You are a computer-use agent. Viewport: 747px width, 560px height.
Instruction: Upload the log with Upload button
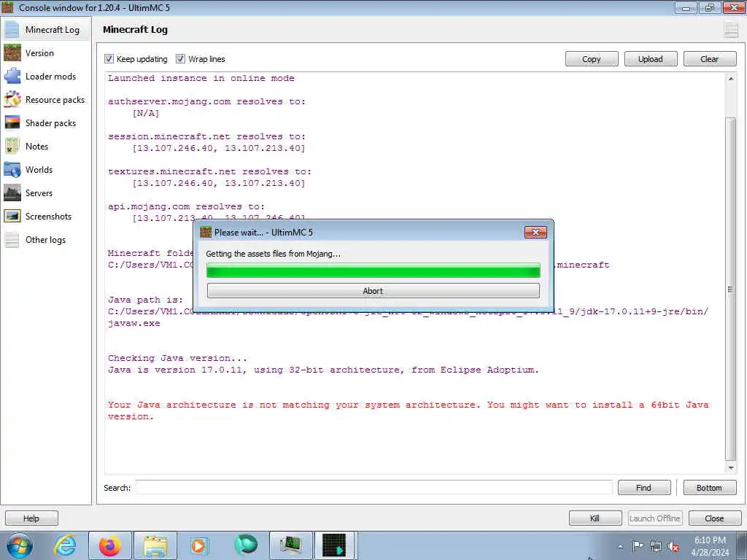click(650, 59)
